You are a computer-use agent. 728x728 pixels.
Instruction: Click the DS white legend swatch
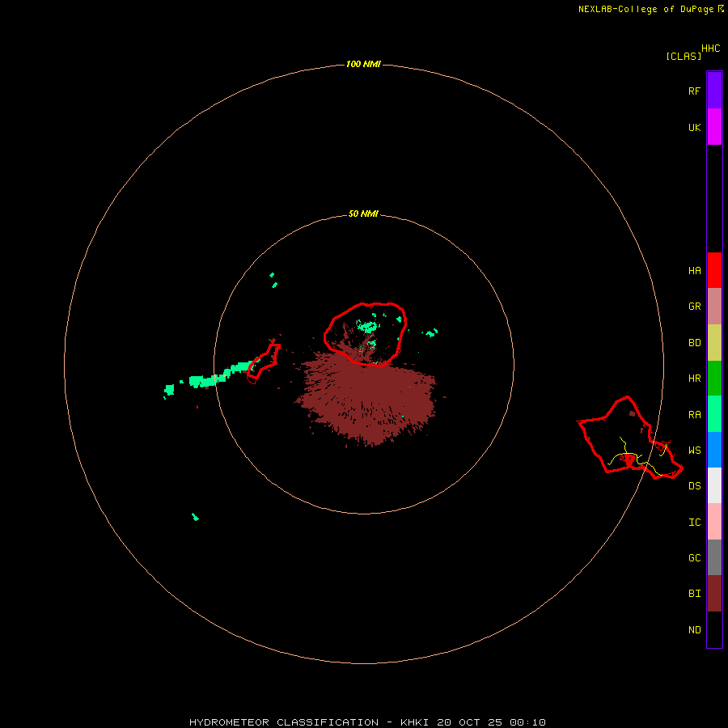tap(714, 485)
